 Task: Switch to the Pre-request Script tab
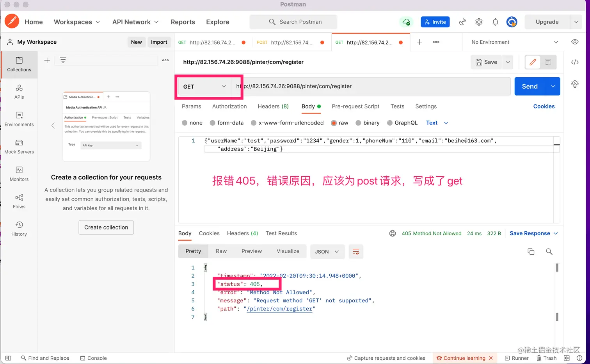(x=355, y=107)
